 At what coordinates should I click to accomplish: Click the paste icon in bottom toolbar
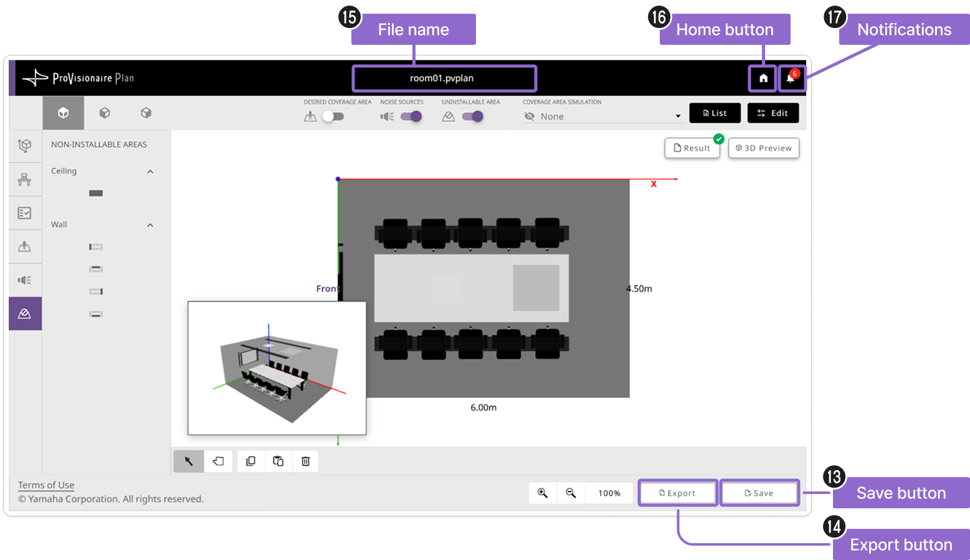pos(278,462)
